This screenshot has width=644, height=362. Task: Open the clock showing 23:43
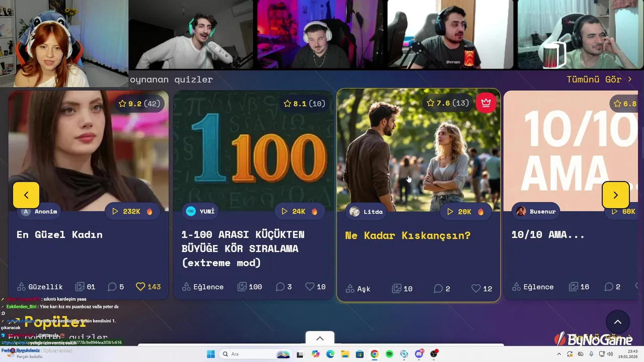[628, 354]
